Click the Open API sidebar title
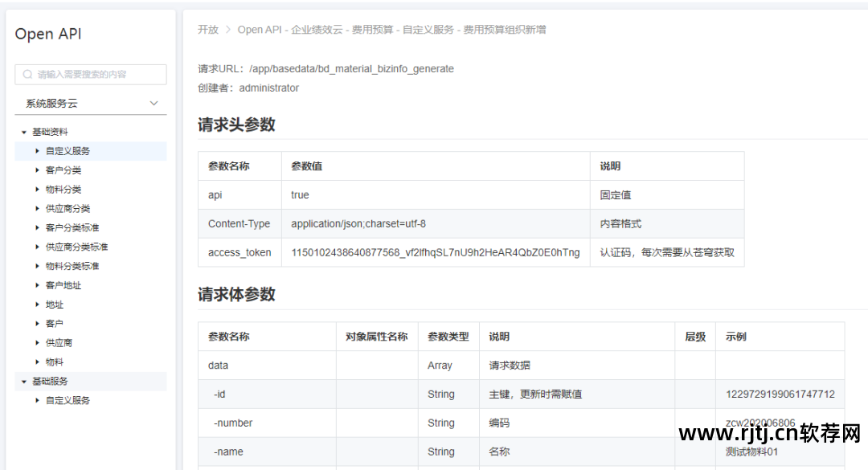The width and height of the screenshot is (868, 470). [x=48, y=34]
